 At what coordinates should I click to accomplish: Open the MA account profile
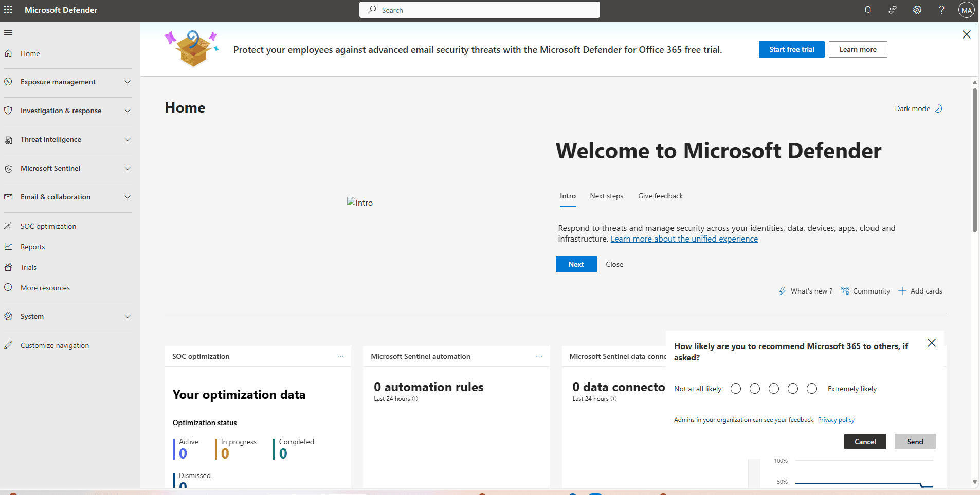pos(966,10)
